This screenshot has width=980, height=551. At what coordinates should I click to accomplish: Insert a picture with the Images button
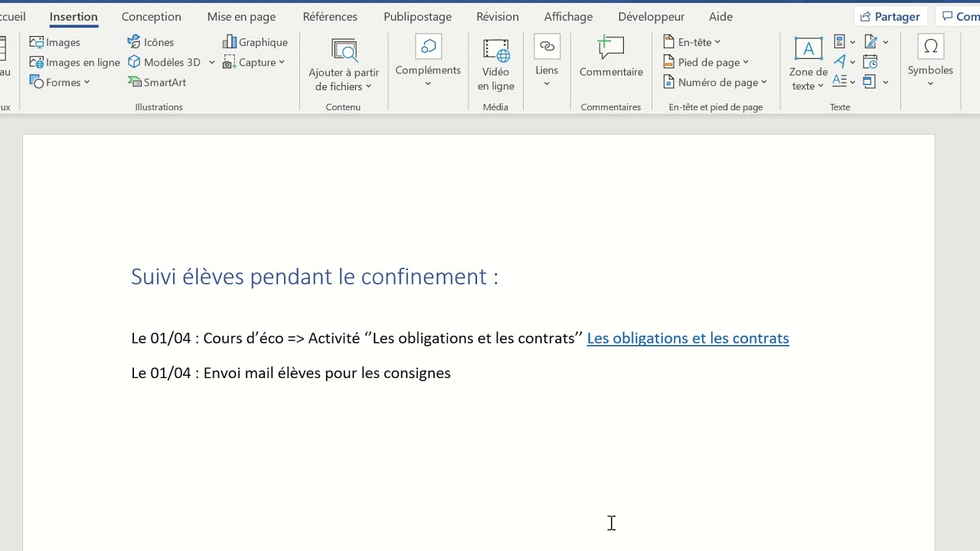tap(54, 42)
